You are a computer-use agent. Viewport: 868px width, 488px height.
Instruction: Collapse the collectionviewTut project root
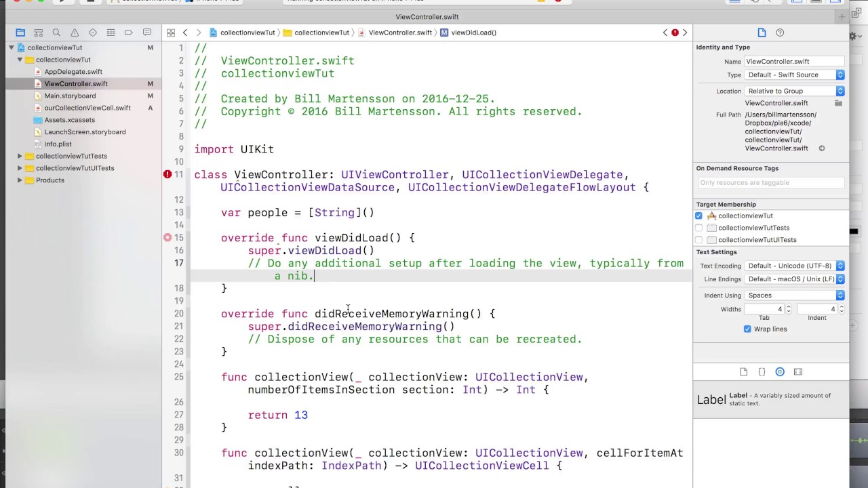tap(12, 47)
